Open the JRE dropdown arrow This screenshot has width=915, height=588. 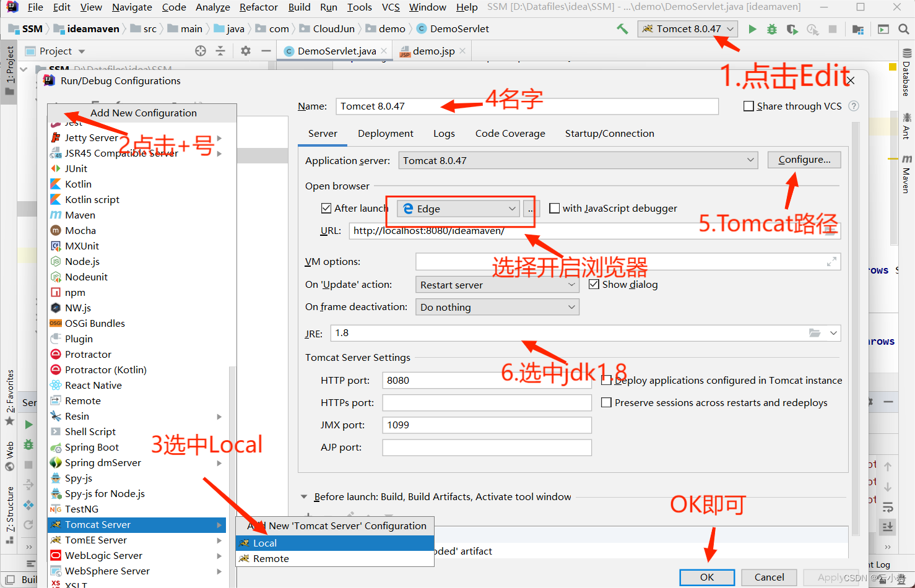[833, 333]
